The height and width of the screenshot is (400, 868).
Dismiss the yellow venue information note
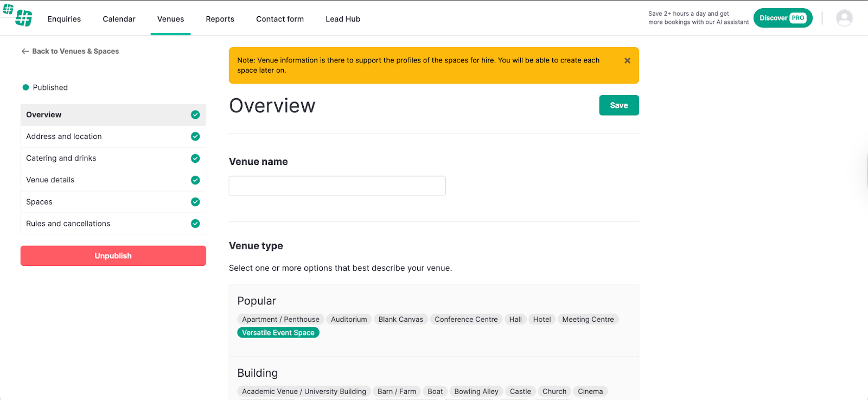627,61
